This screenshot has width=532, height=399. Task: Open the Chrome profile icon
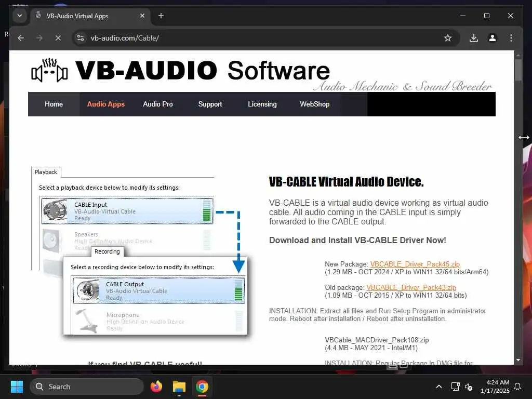coord(493,38)
